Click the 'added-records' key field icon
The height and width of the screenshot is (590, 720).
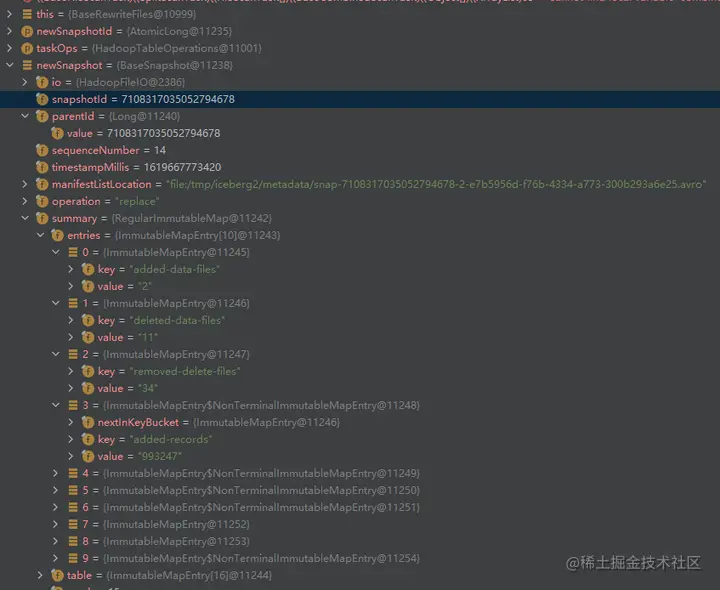[88, 439]
